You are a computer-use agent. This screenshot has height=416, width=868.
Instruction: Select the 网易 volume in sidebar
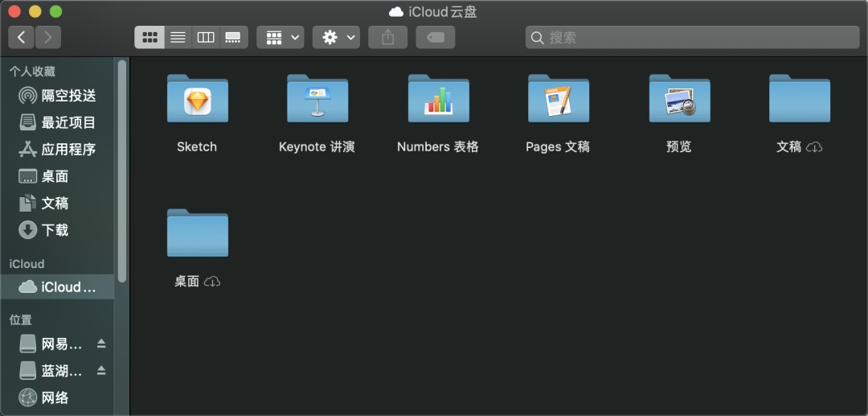click(x=51, y=344)
